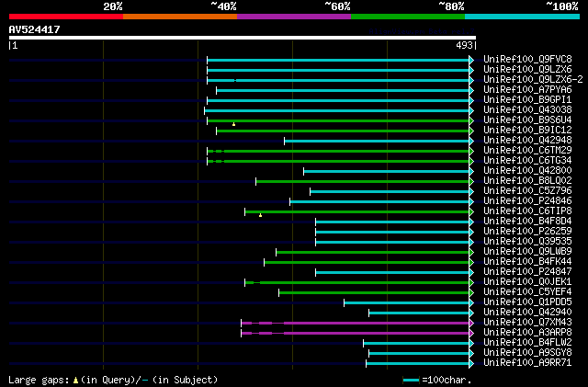Viewport: 588px width, 387px height.
Task: Click the purple alignment bar of A3ARP8
Action: pyautogui.click(x=356, y=334)
